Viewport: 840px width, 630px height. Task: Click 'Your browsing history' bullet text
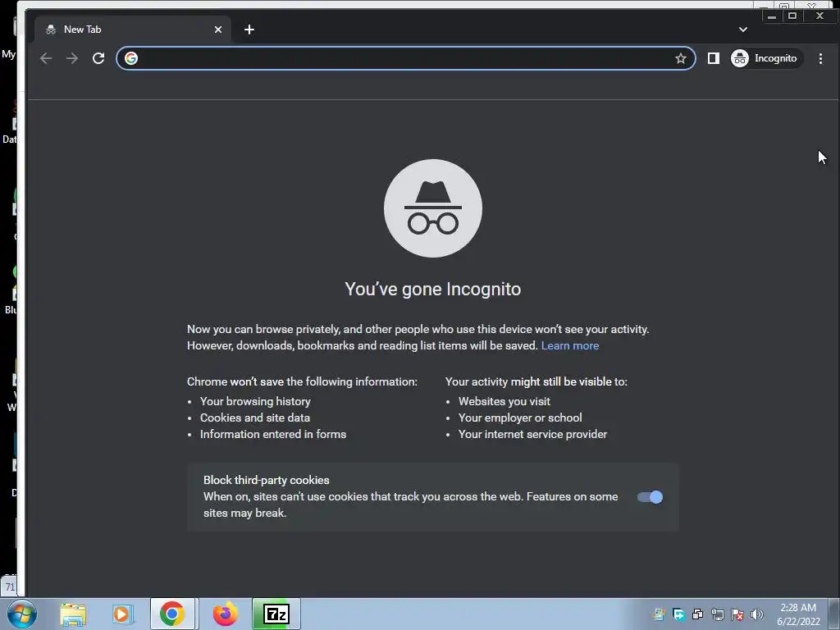(x=256, y=401)
